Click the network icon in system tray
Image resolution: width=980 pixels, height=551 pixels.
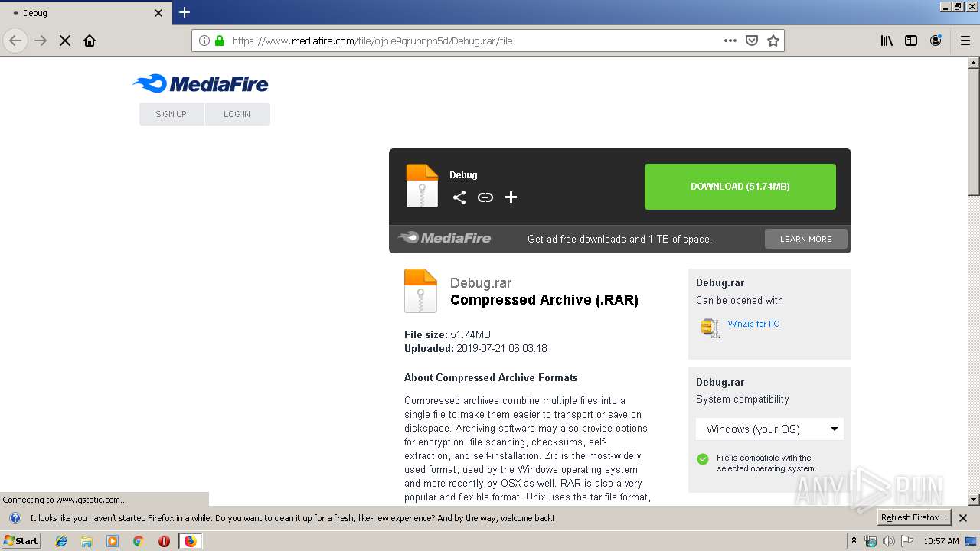point(871,541)
